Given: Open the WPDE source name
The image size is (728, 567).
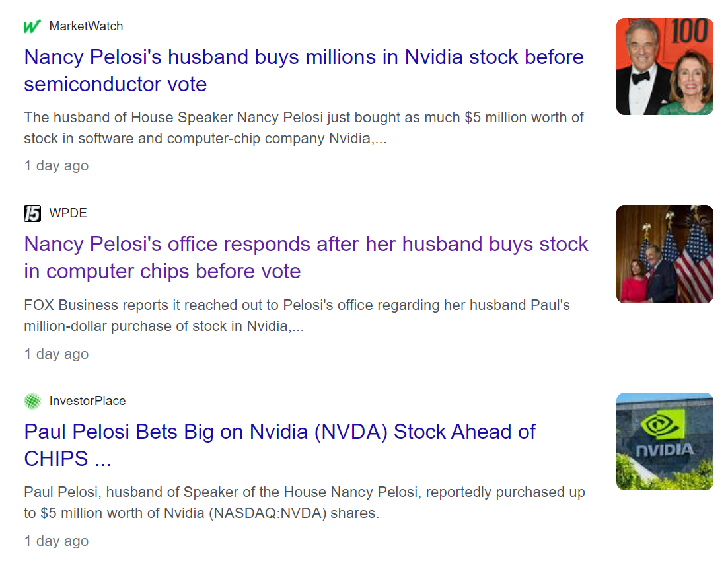Looking at the screenshot, I should click(x=68, y=213).
